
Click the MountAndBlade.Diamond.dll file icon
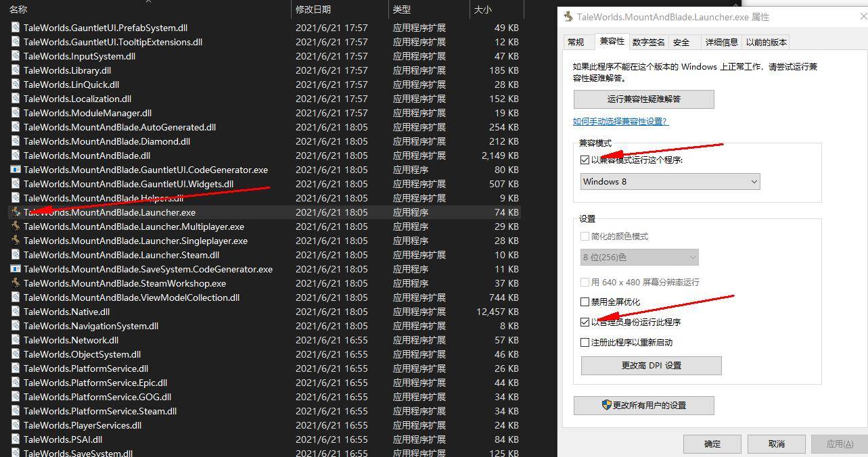pos(16,141)
